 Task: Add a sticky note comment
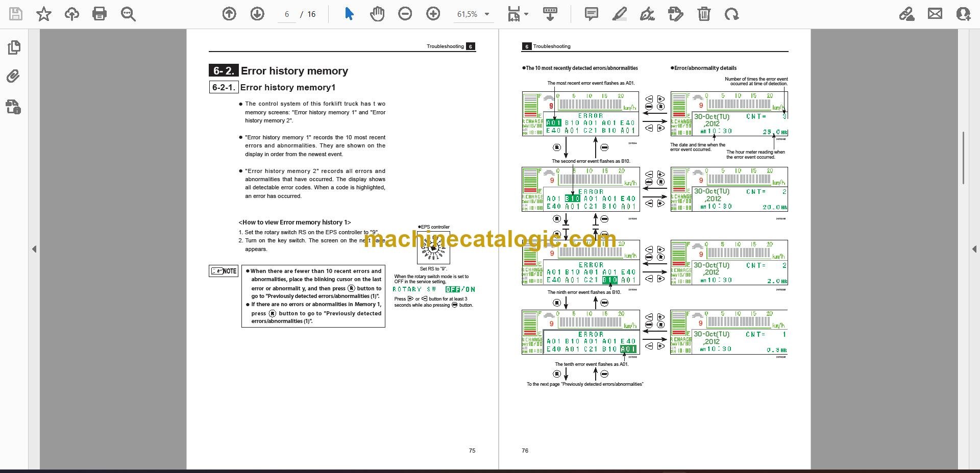point(592,14)
